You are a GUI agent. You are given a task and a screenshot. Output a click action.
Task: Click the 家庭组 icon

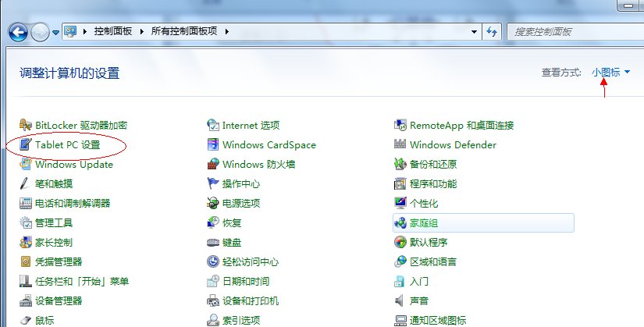[x=400, y=222]
